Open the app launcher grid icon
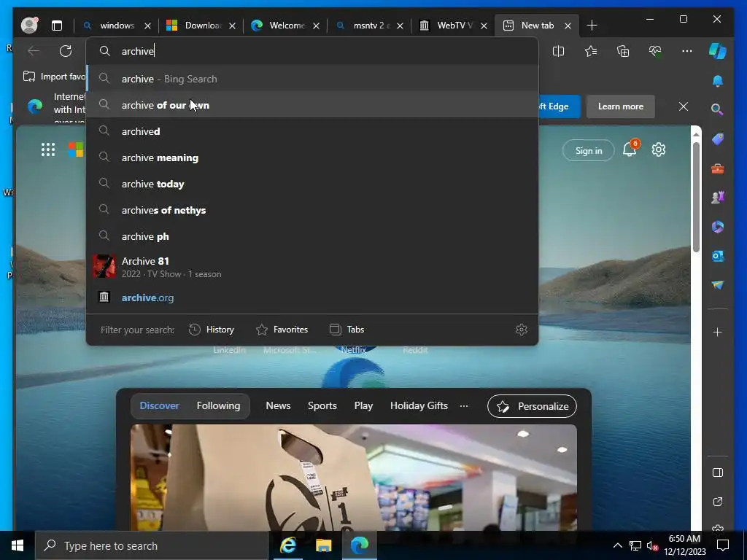The width and height of the screenshot is (747, 560). click(47, 149)
